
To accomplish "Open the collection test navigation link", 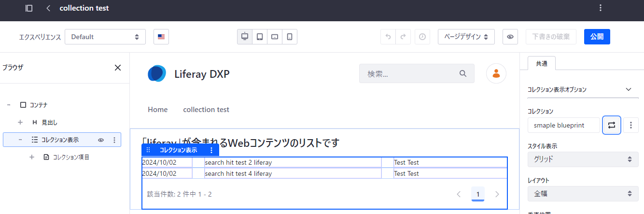I will pyautogui.click(x=206, y=110).
